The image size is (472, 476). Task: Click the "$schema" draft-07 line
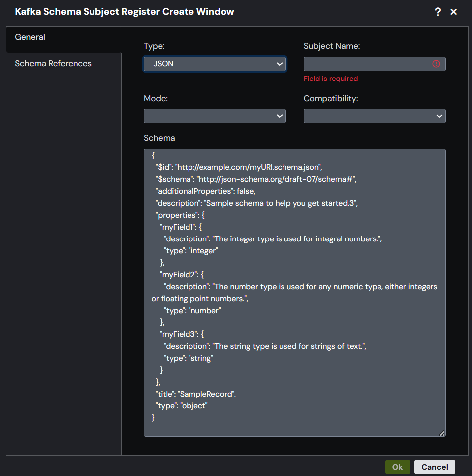(x=256, y=179)
